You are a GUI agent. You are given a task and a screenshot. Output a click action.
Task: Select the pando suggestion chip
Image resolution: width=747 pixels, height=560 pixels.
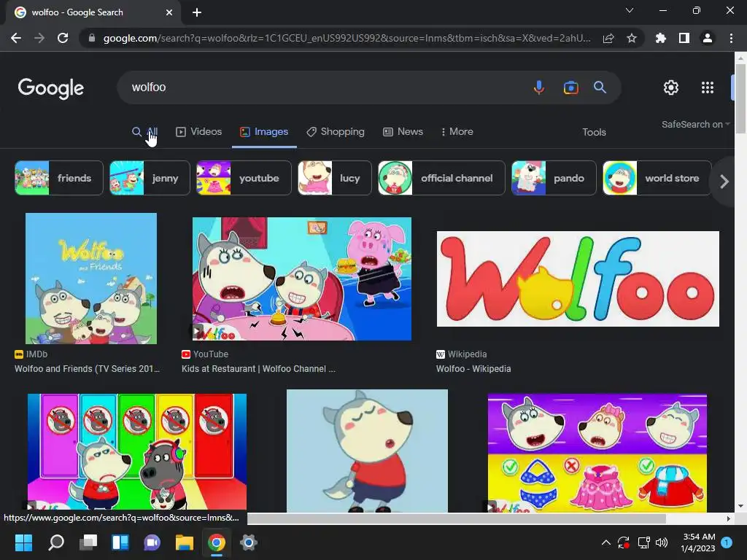click(x=554, y=178)
